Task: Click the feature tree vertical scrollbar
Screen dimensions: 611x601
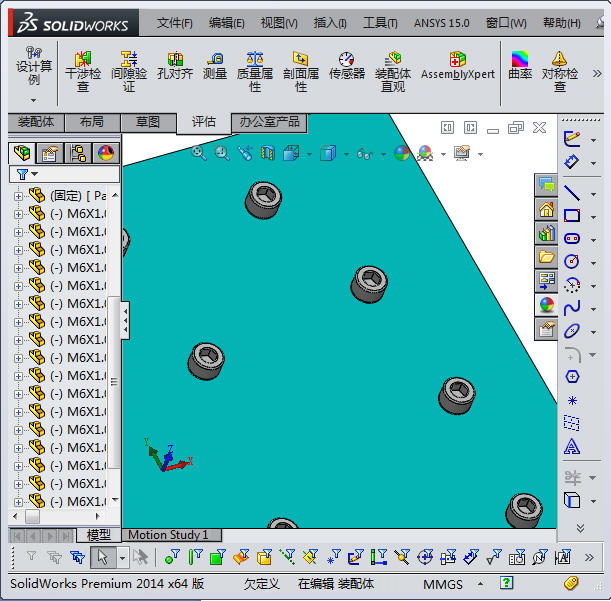Action: (115, 380)
